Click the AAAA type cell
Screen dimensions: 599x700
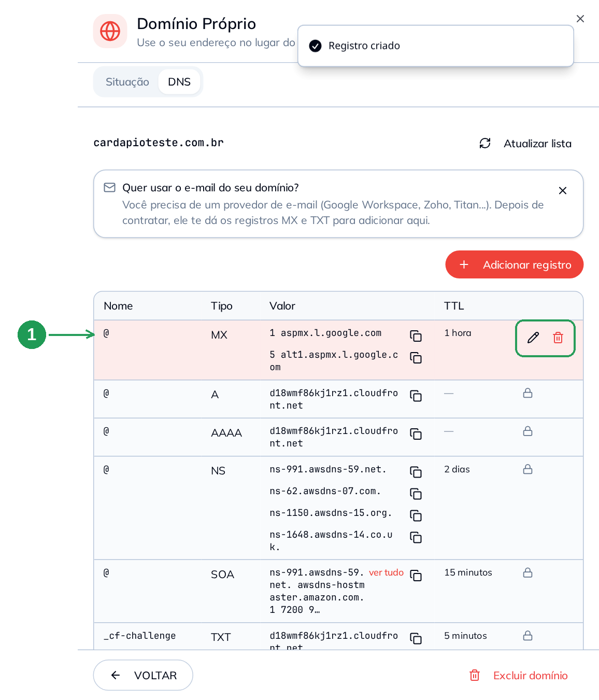point(226,433)
